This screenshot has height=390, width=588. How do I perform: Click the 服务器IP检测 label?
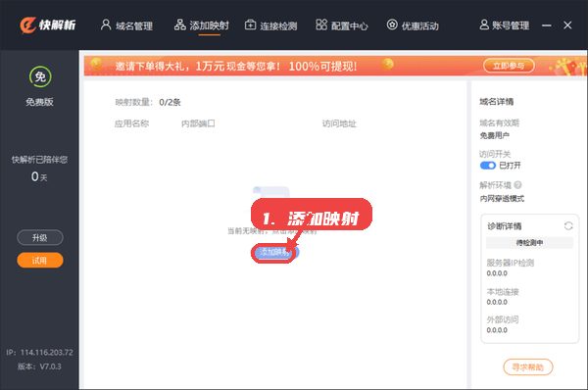coord(510,263)
